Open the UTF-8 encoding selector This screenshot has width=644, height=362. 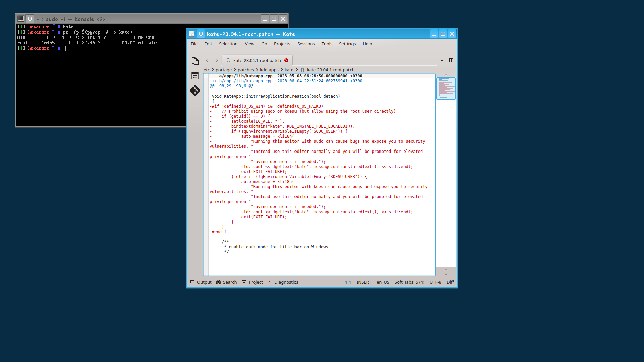tap(435, 282)
